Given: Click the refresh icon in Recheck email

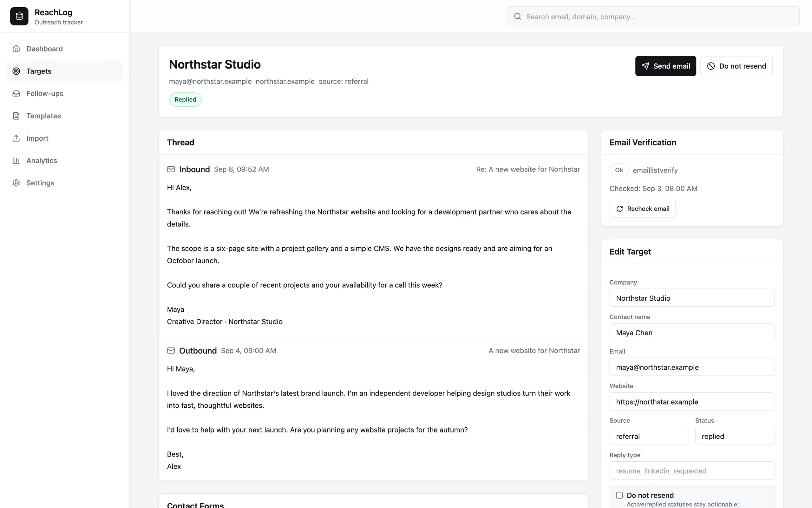Looking at the screenshot, I should coord(619,209).
